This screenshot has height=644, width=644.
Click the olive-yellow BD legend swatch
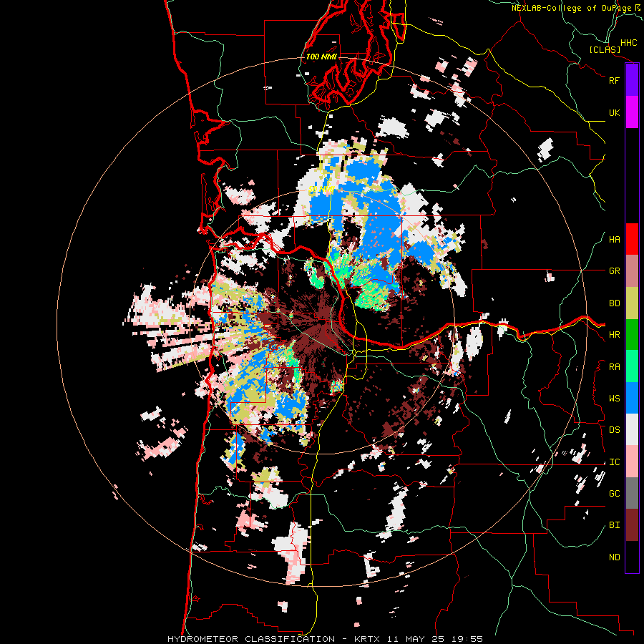pos(632,303)
